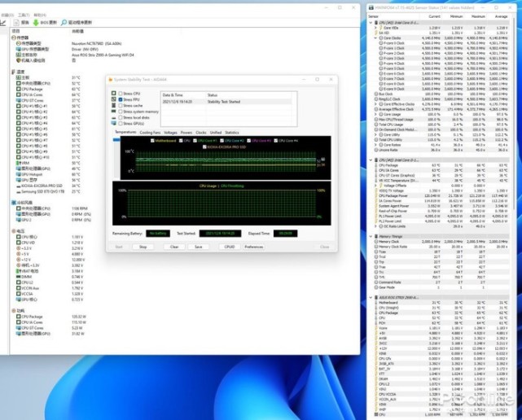Click the GPU sensor type icon
This screenshot has height=420, width=522.
tap(18, 49)
